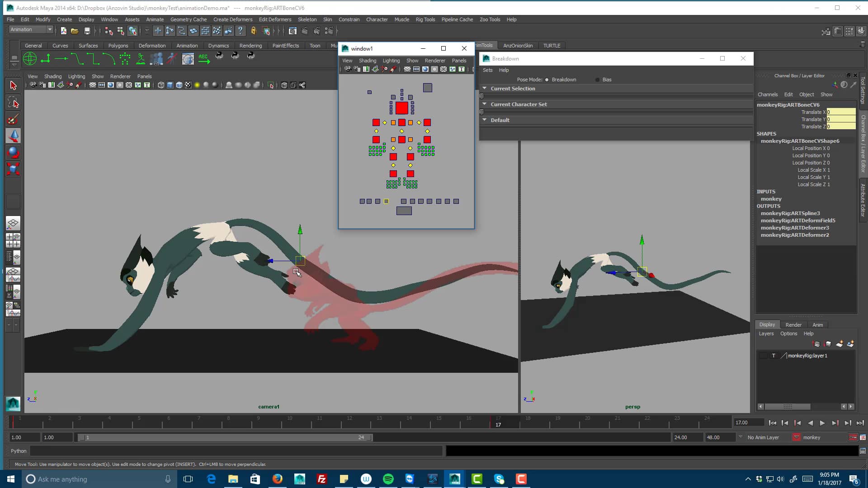Click the color swatch next to monkeyRig:layer1

pos(784,356)
